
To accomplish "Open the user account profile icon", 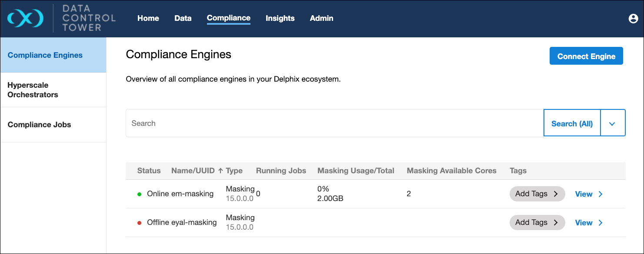I will pos(633,18).
